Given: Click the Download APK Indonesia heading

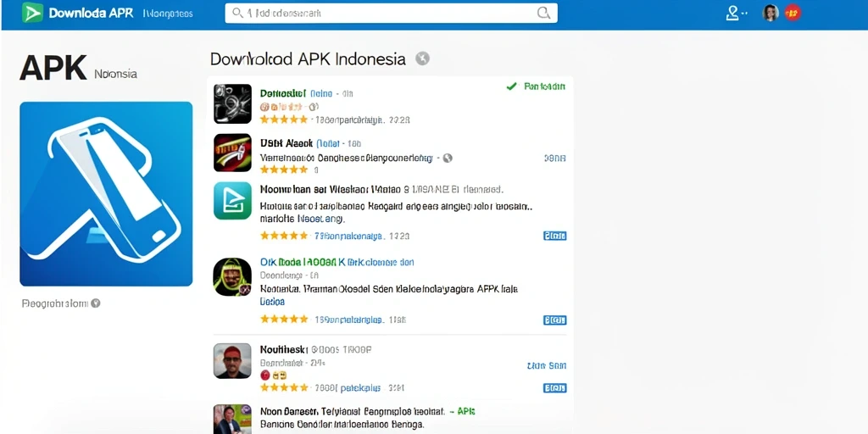Looking at the screenshot, I should [308, 58].
